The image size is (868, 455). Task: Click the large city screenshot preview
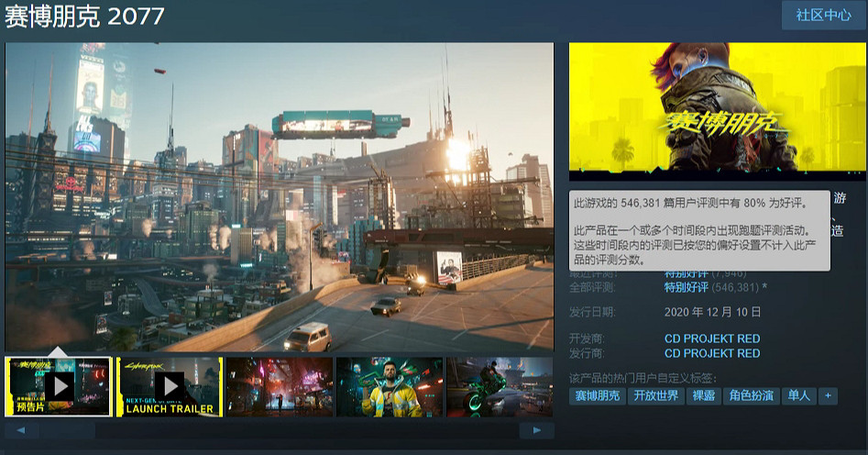pos(280,197)
